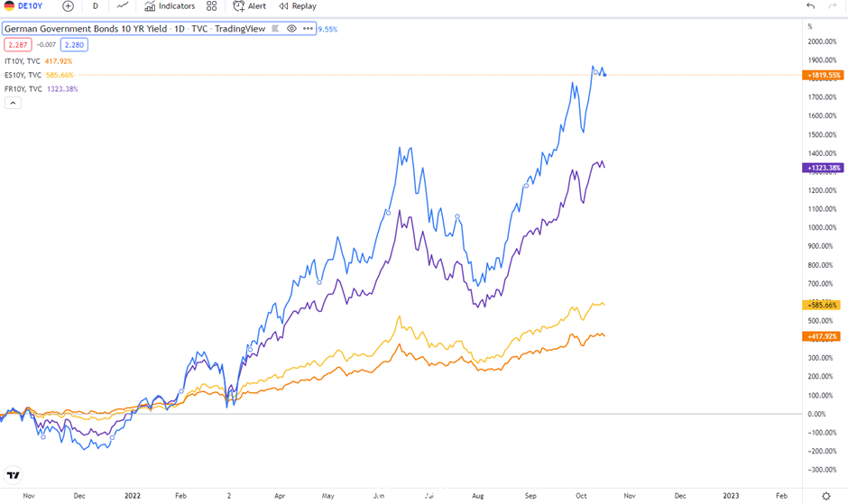This screenshot has height=504, width=848.
Task: Click the 2000.00% level on the price scale
Action: [x=822, y=41]
